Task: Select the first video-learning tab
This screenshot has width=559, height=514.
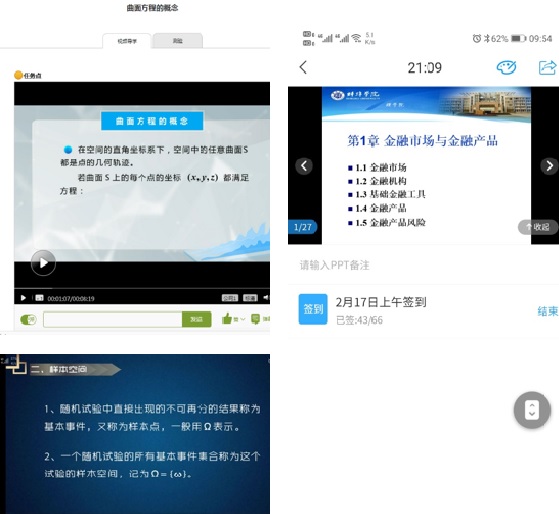Action: click(127, 41)
